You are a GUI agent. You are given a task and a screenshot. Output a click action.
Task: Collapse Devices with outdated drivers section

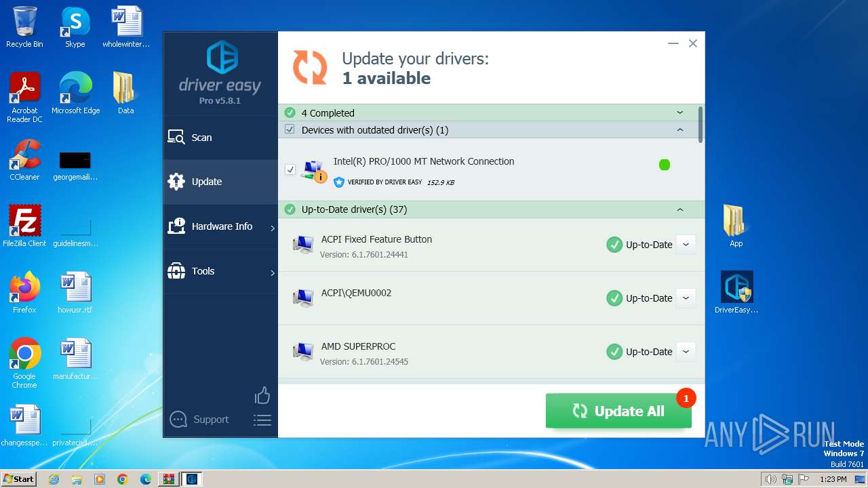tap(680, 129)
